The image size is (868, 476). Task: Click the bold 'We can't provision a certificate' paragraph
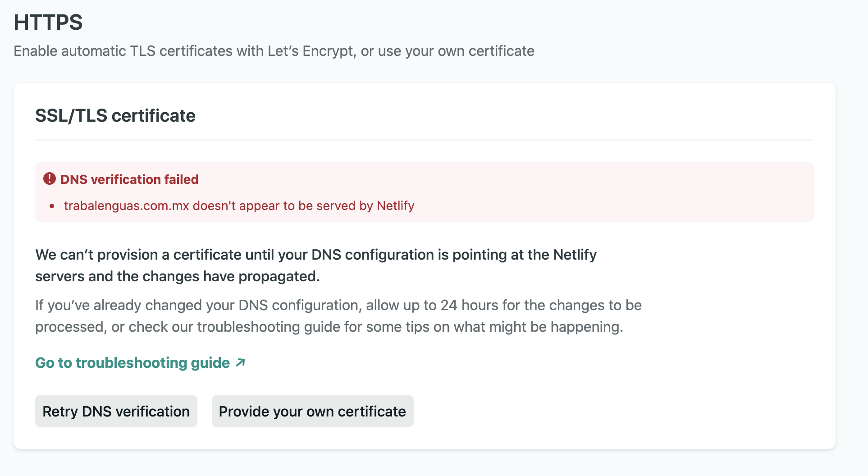(x=316, y=265)
